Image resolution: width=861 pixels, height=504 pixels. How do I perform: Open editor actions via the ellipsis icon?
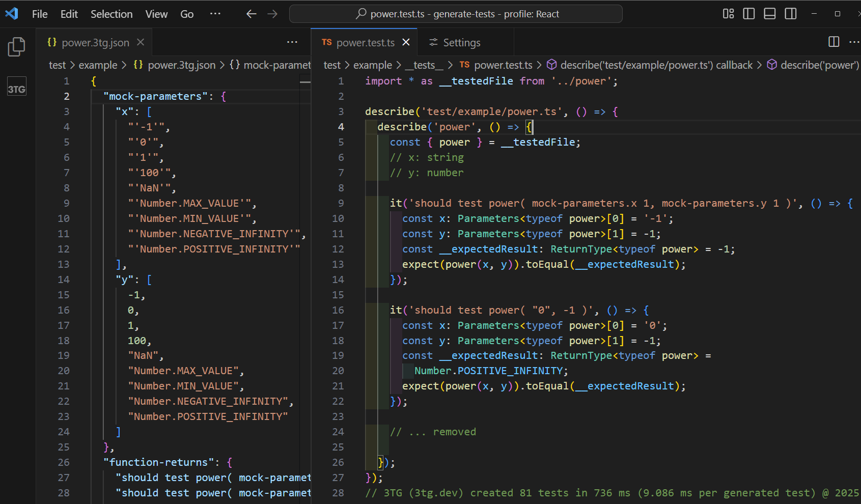coord(854,42)
